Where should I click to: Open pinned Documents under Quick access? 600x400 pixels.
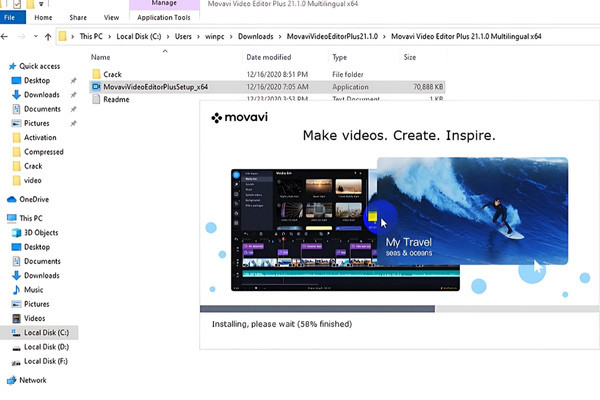pyautogui.click(x=42, y=109)
